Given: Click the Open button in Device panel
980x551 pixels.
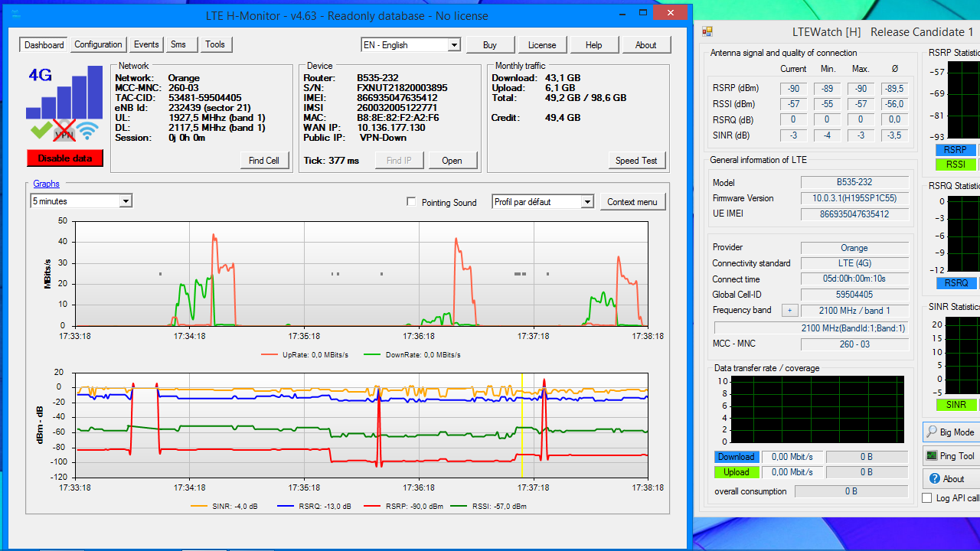Looking at the screenshot, I should pyautogui.click(x=452, y=160).
